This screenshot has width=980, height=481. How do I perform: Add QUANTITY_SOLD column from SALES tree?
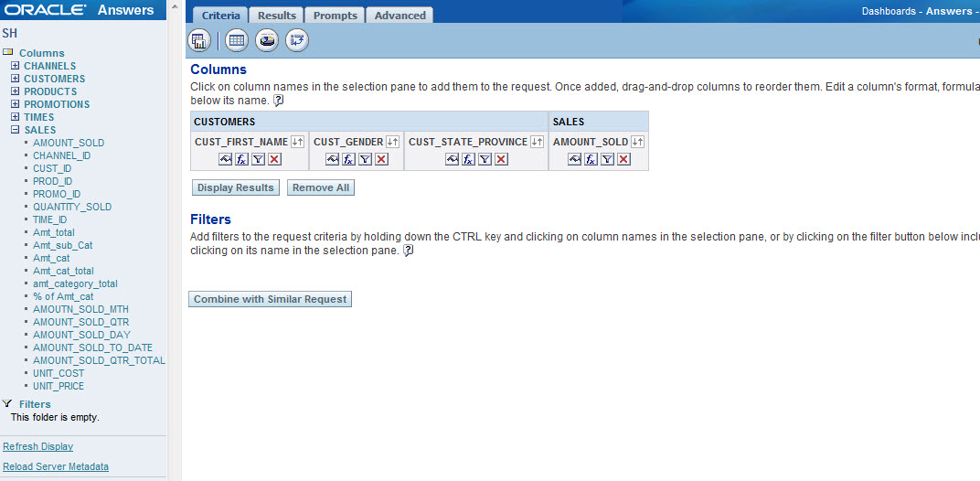(x=72, y=207)
